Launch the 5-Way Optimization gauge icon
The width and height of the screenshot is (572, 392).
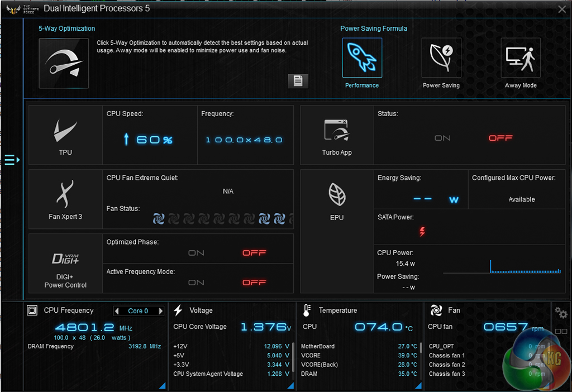coord(64,63)
